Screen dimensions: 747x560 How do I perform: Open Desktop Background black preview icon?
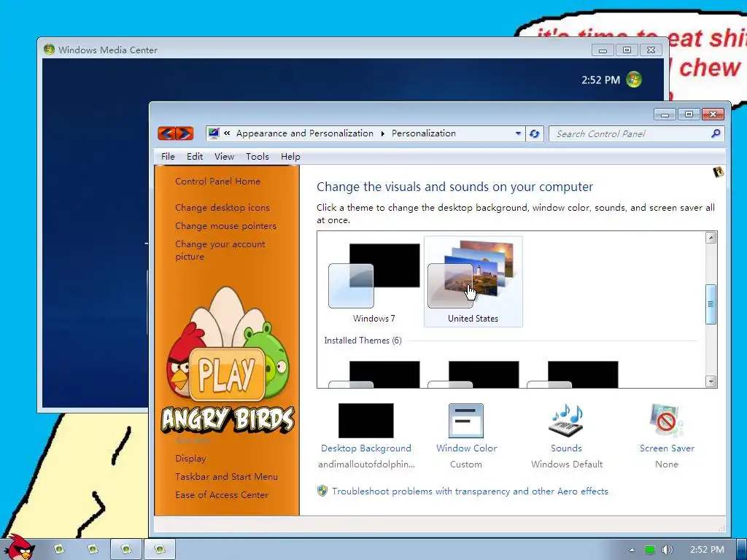[x=366, y=421]
